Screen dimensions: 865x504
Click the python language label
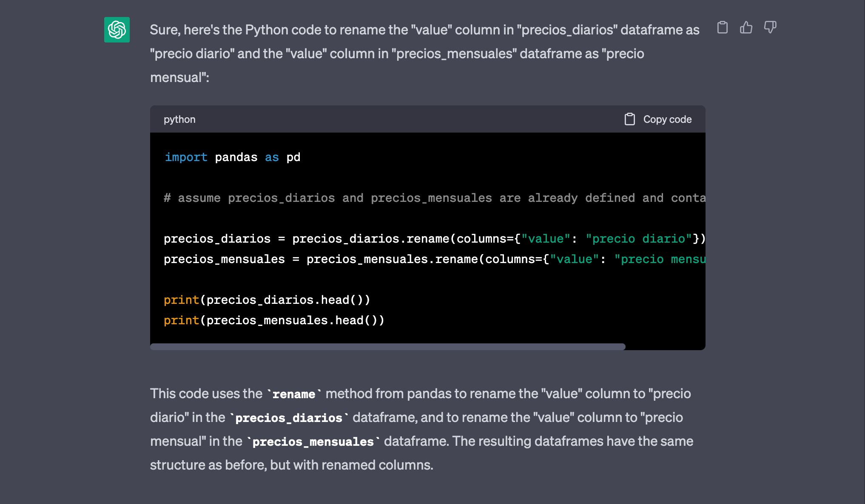pyautogui.click(x=179, y=119)
